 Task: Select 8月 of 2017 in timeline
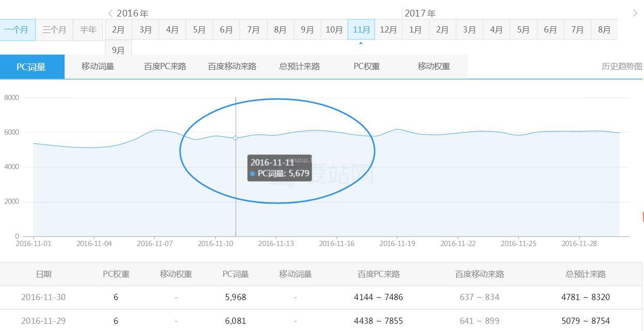pyautogui.click(x=604, y=30)
